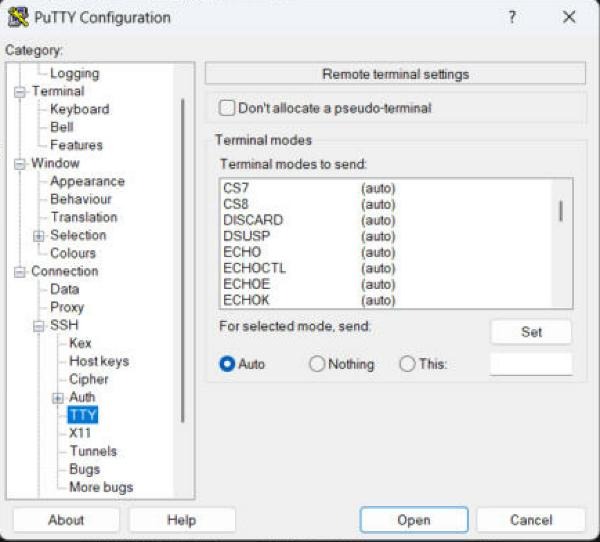Open the Proxy category
Image resolution: width=600 pixels, height=542 pixels.
(67, 307)
